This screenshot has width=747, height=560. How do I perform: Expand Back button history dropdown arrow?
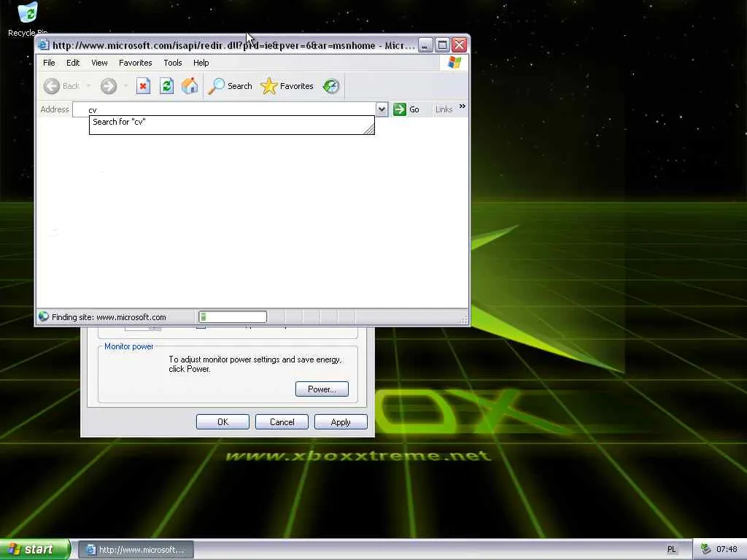coord(88,86)
